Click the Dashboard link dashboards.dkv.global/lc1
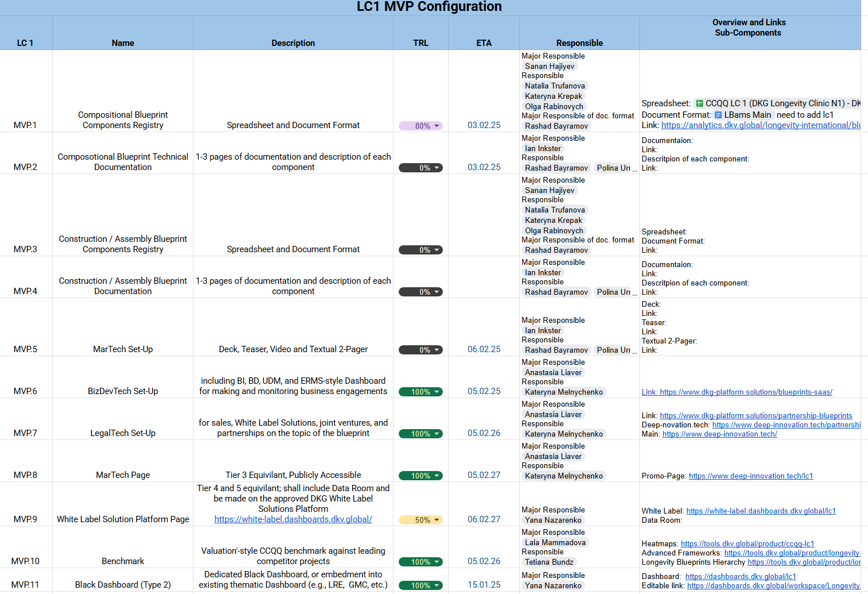Screen dimensions: 868x594 tap(740, 576)
